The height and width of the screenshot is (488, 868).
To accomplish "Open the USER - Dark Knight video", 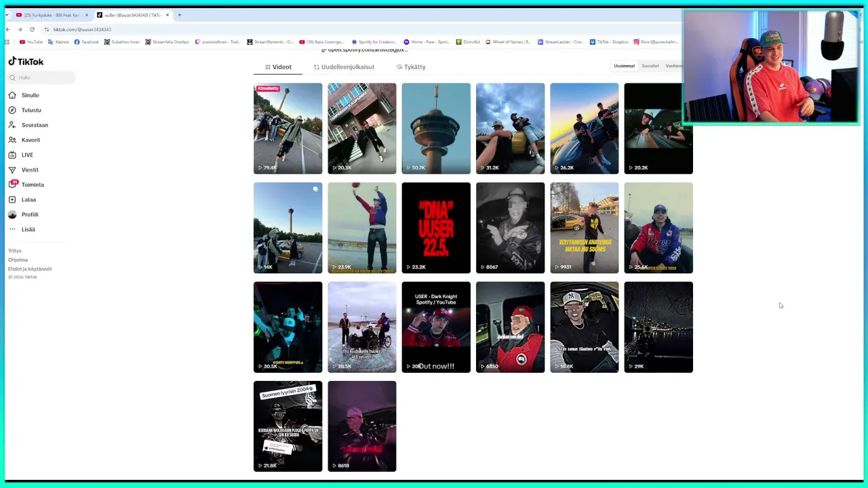I will (436, 327).
